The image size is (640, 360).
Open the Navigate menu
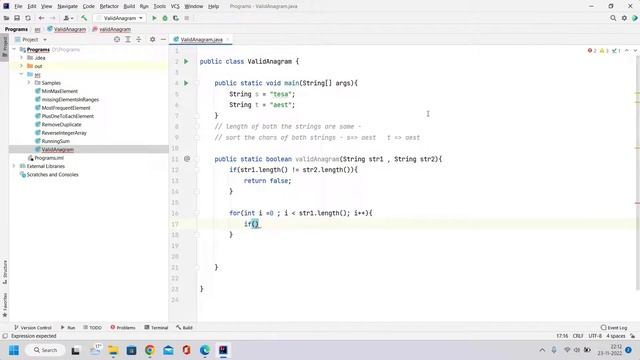point(67,6)
